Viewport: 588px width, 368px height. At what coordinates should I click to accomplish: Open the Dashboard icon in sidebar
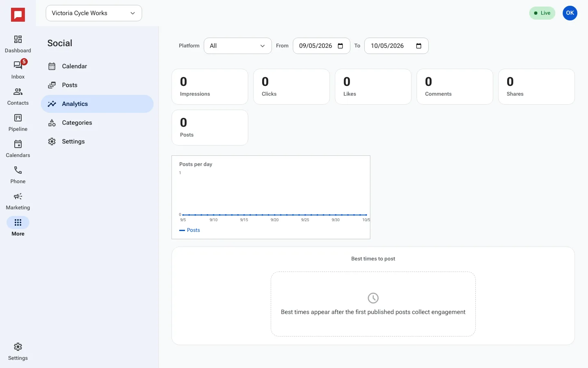(18, 39)
